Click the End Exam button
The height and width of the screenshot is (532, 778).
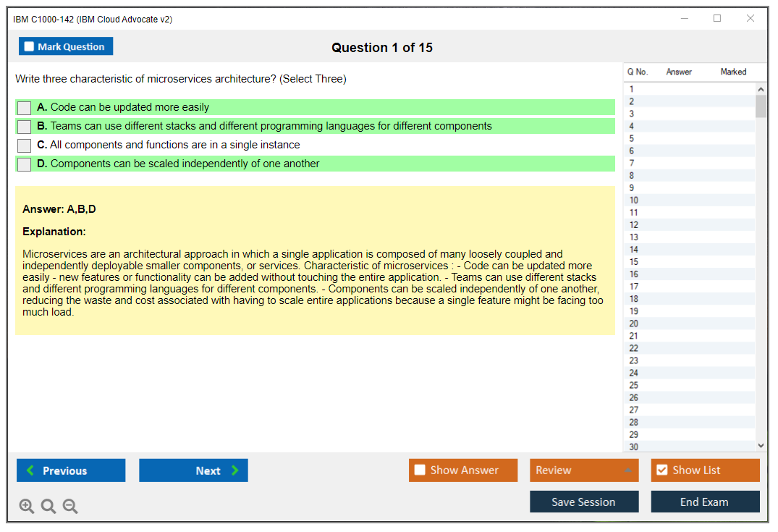point(705,502)
